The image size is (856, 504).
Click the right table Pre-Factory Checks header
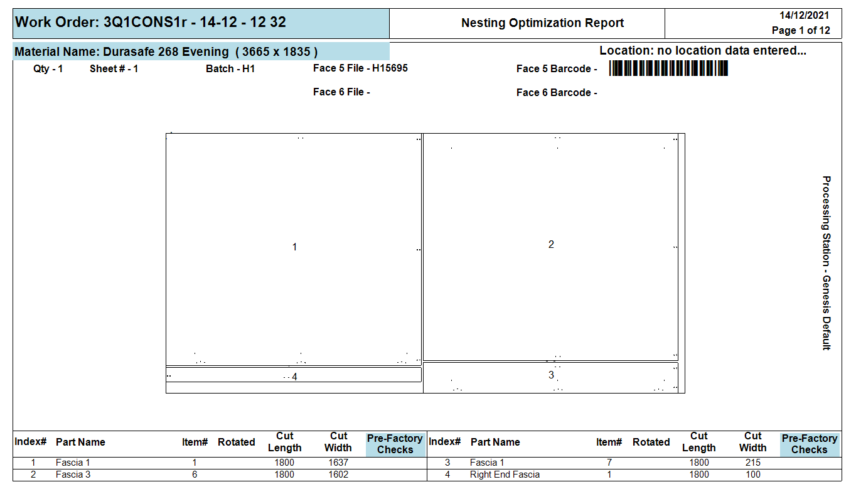[809, 444]
